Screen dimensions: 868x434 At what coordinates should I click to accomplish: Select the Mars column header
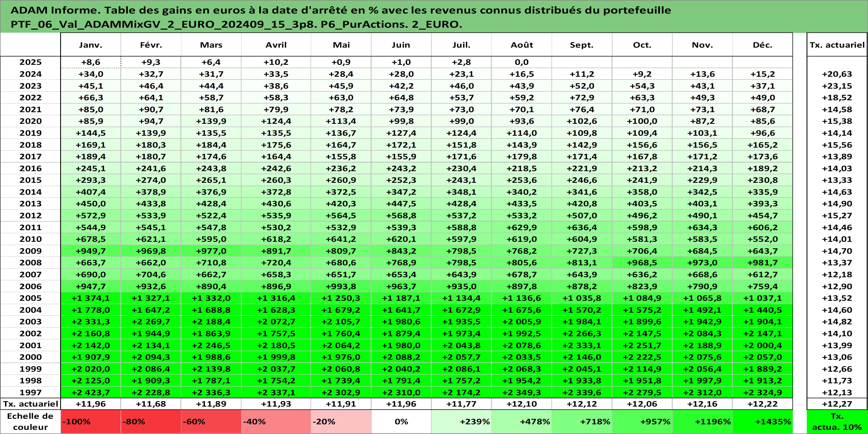point(211,45)
